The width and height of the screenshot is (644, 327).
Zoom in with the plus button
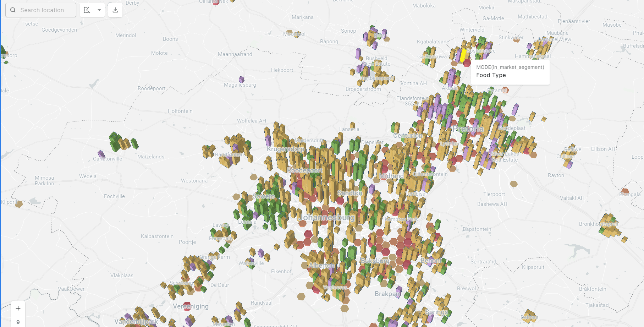click(x=18, y=308)
